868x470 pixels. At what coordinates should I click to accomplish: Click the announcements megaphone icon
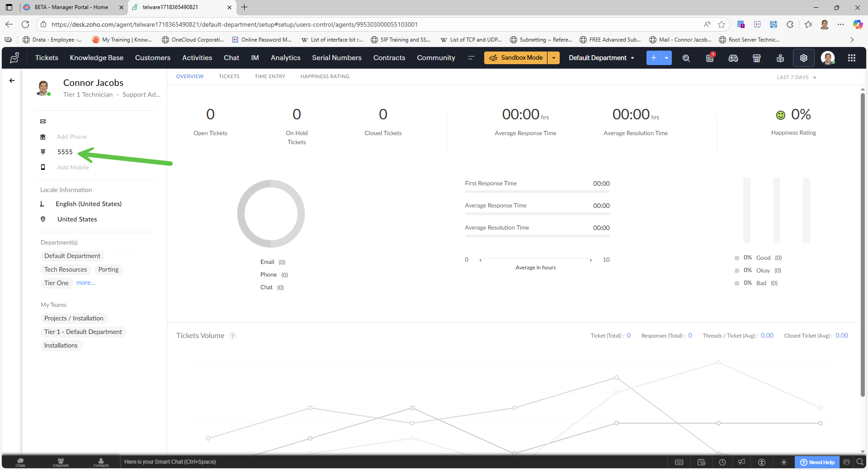741,462
